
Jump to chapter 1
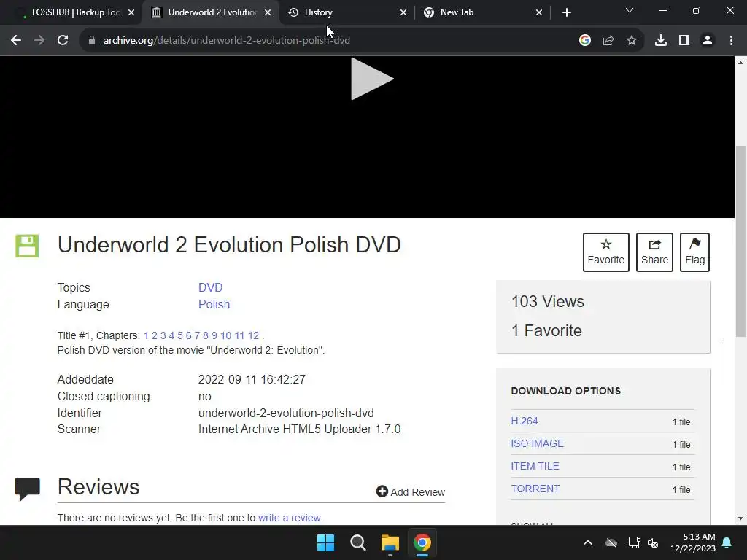(x=146, y=335)
